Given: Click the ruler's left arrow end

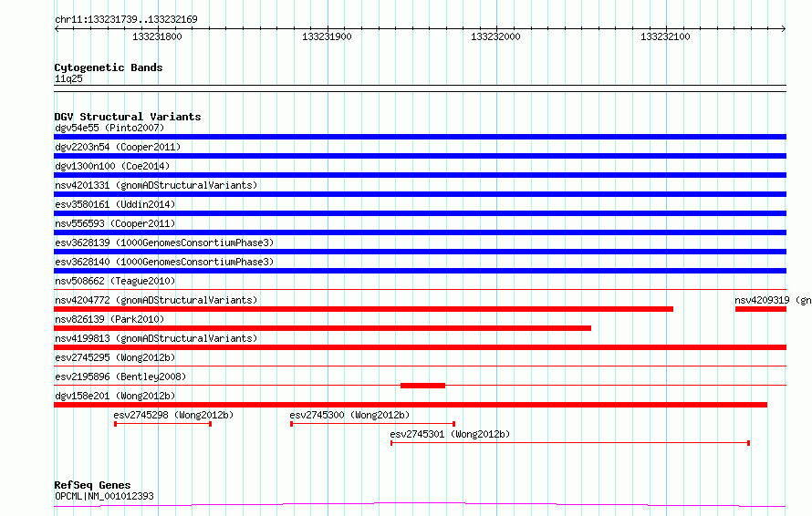Looking at the screenshot, I should [57, 28].
